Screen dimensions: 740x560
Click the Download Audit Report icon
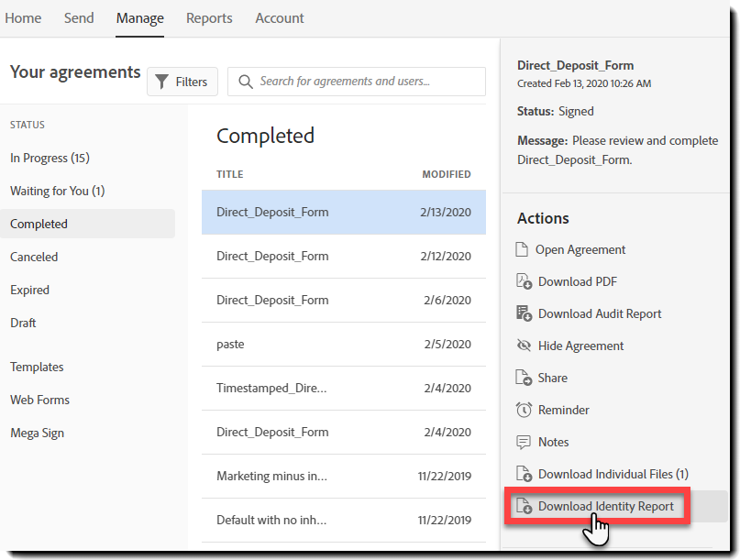coord(524,313)
